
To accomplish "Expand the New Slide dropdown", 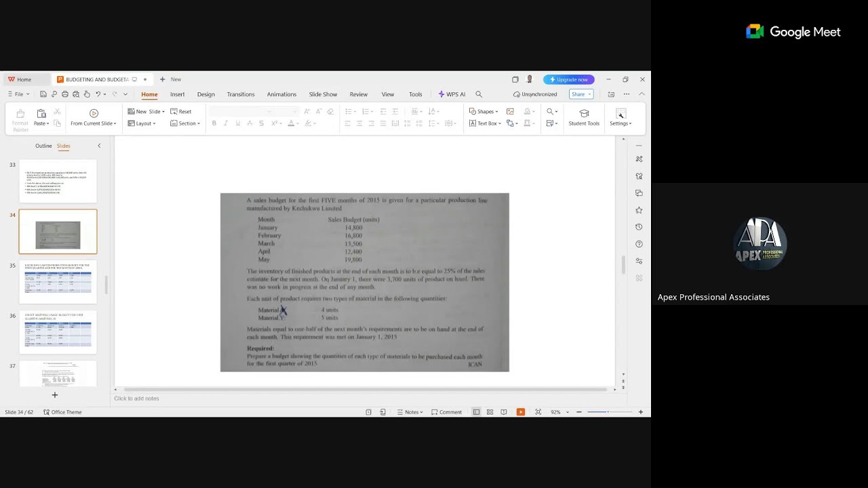I will click(x=163, y=111).
